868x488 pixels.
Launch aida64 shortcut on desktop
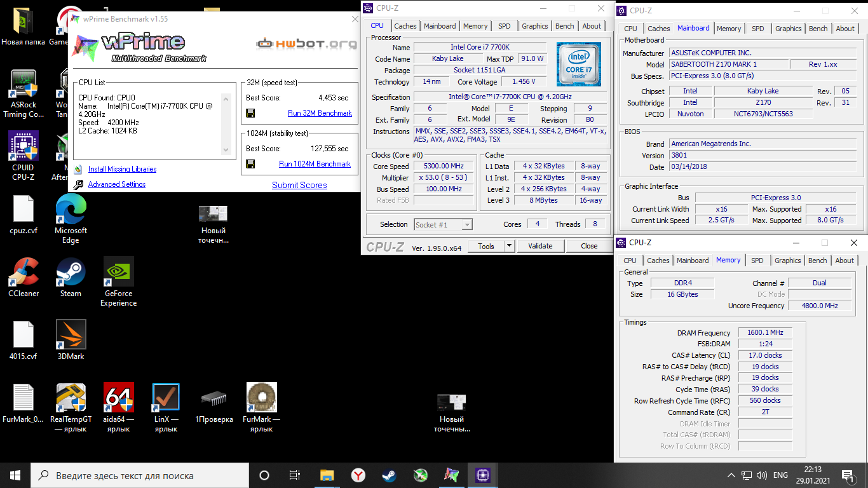coord(118,408)
